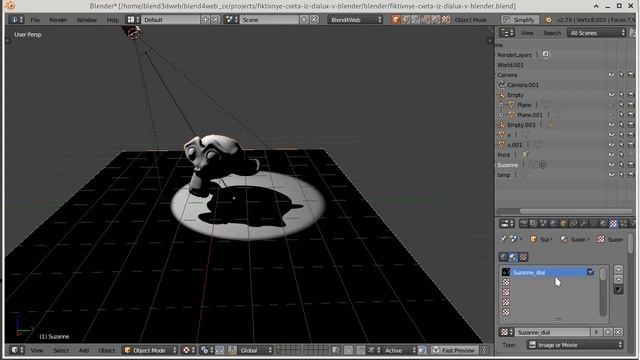Open the outliner Search menu
The width and height of the screenshot is (640, 360).
pyautogui.click(x=552, y=33)
